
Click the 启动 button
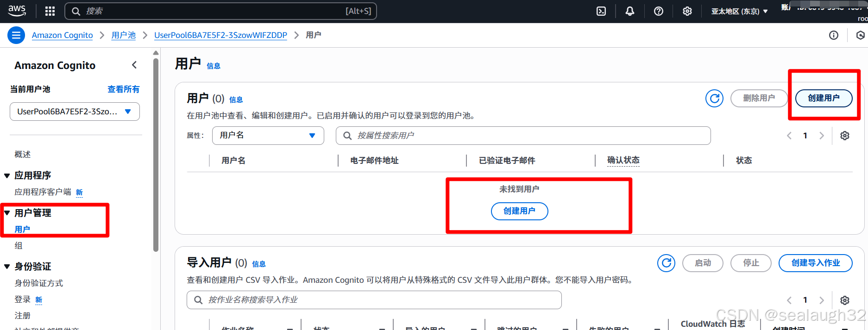click(x=703, y=263)
